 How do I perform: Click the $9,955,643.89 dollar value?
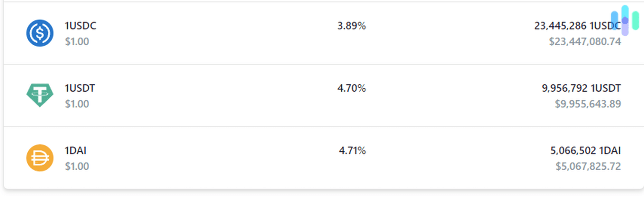588,104
